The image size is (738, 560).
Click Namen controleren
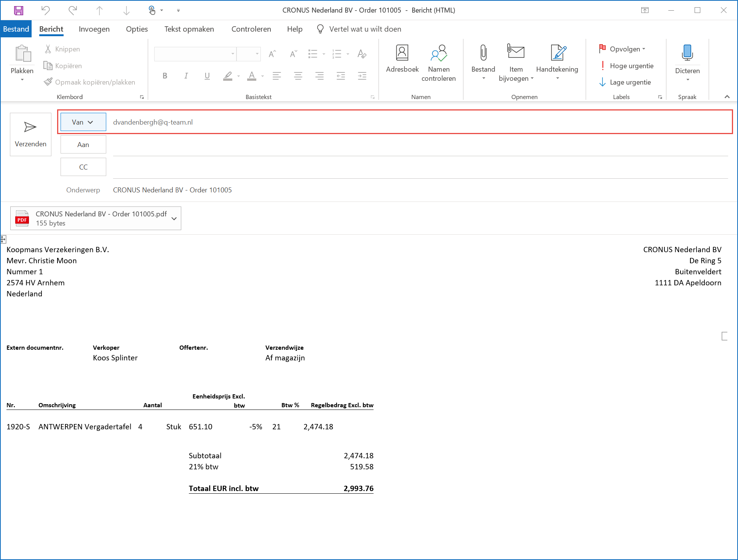point(439,63)
